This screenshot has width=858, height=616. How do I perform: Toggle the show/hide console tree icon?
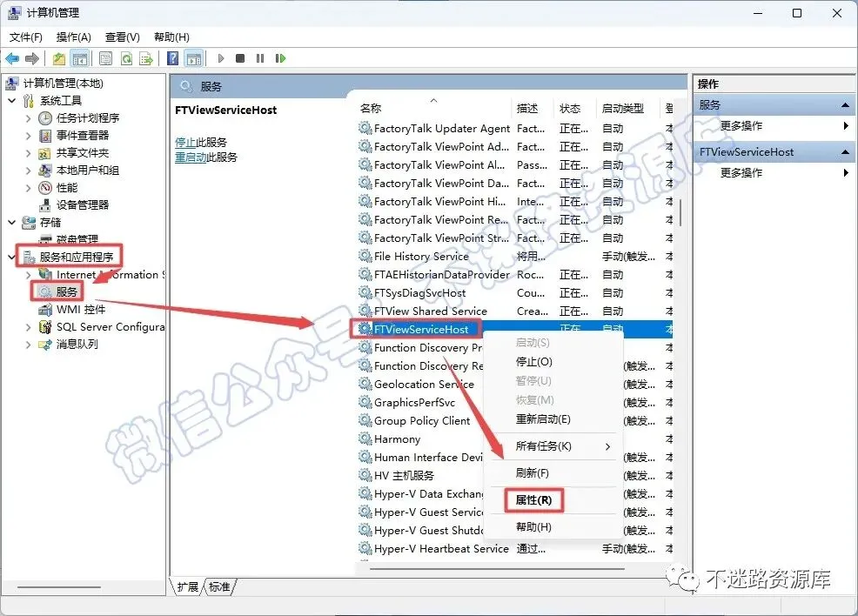[80, 58]
